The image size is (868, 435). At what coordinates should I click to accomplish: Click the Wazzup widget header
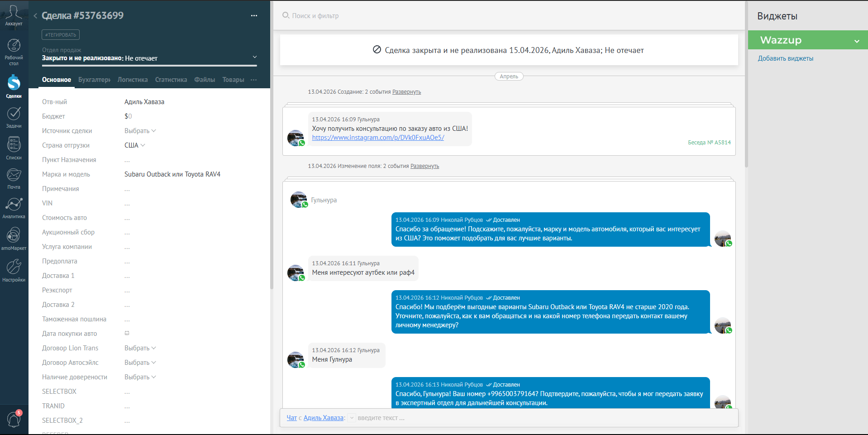(808, 40)
